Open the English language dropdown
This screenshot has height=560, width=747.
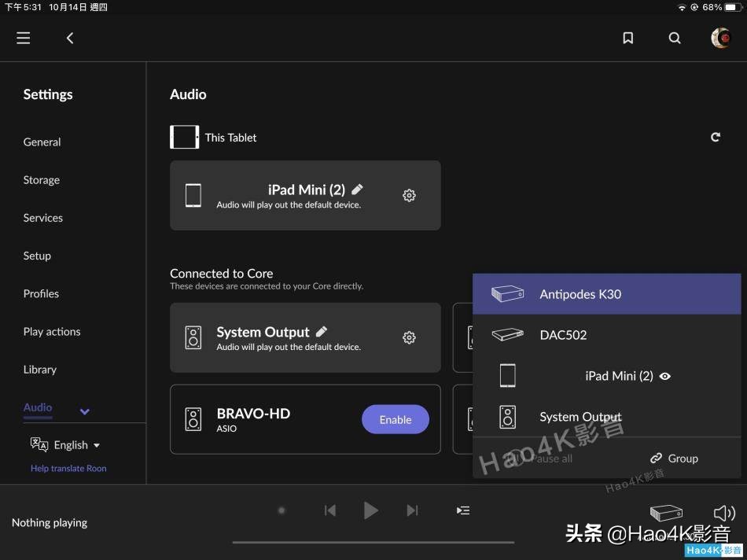pyautogui.click(x=72, y=444)
